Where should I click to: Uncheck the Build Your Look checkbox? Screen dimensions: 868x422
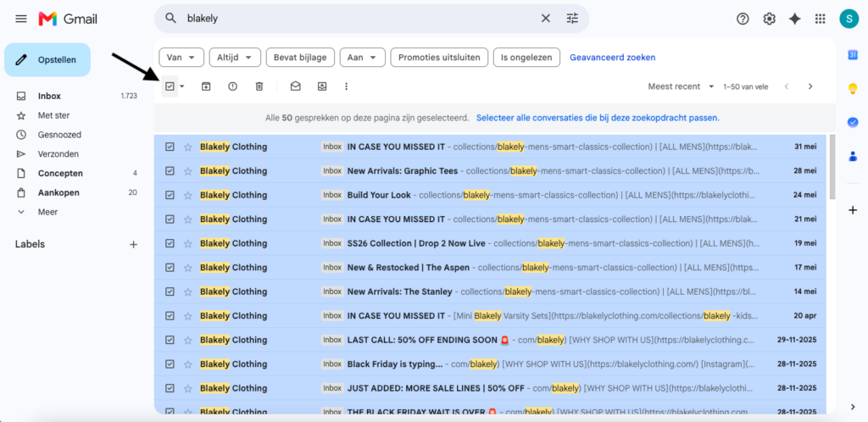point(170,195)
